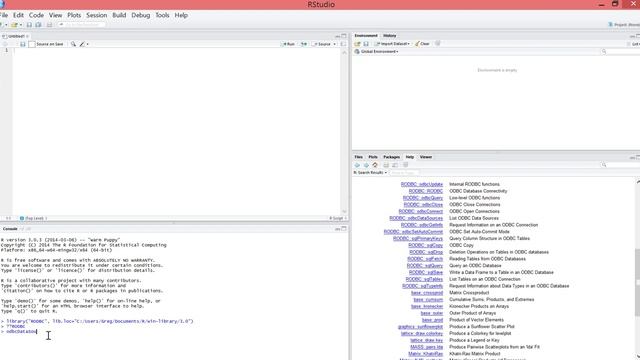Go forward in Help pane

pos(366,165)
